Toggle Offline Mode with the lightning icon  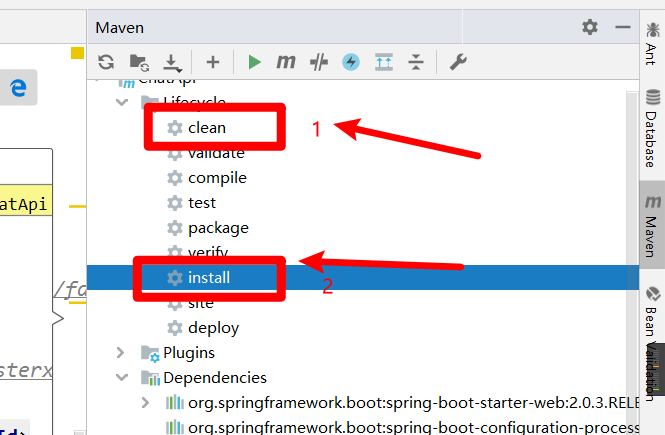(351, 62)
